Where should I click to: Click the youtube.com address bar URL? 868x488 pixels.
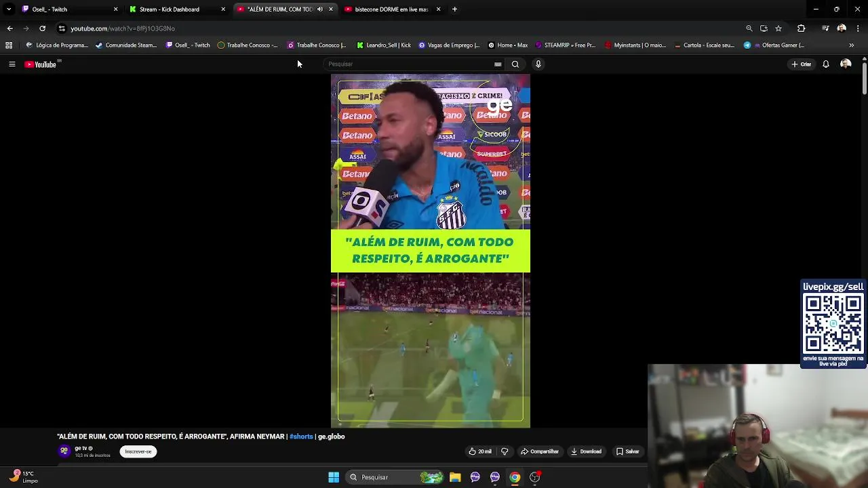tap(123, 28)
